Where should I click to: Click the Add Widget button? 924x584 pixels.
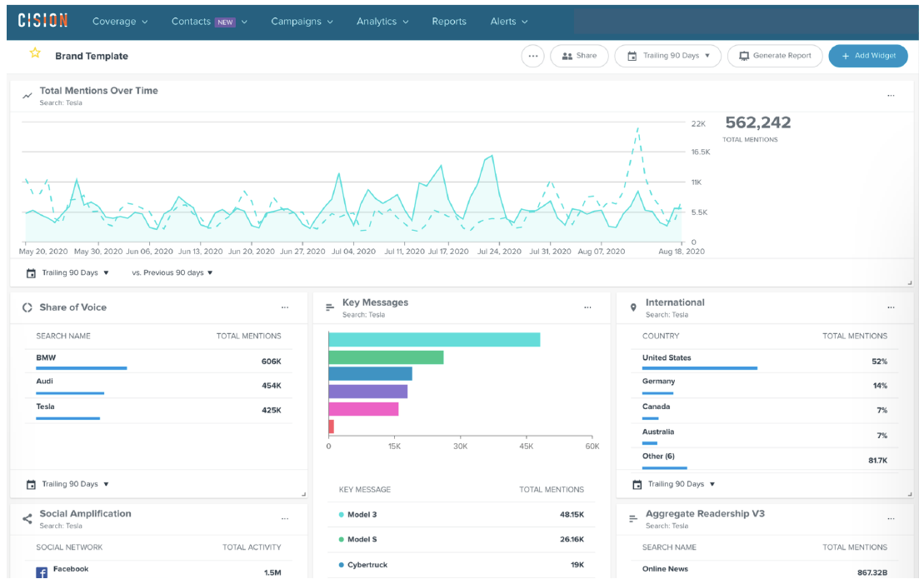tap(868, 56)
